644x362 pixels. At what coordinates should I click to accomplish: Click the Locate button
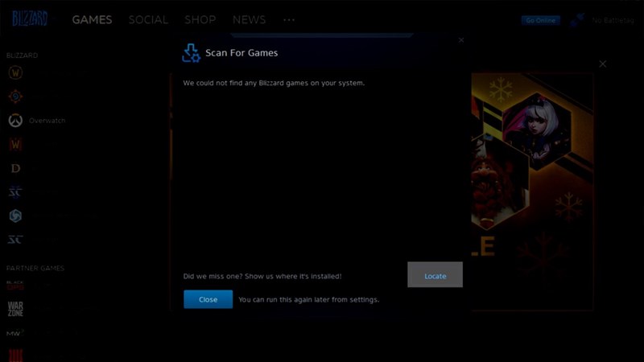[435, 274]
